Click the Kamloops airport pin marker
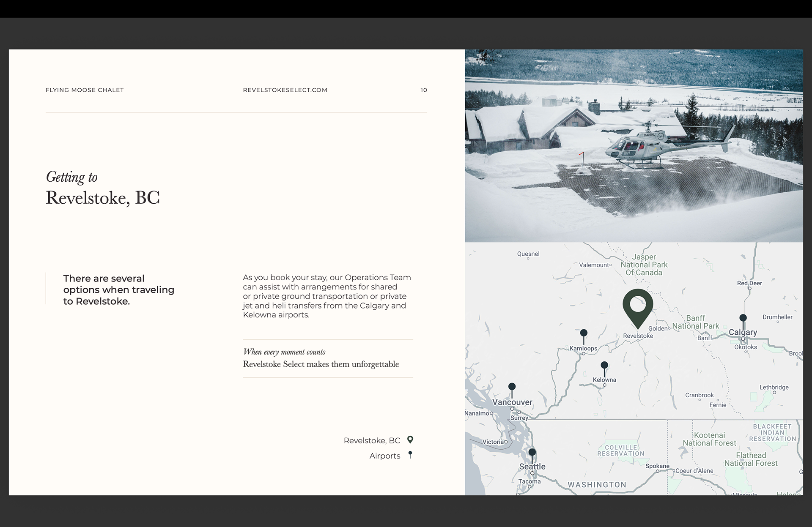This screenshot has height=527, width=812. [584, 333]
